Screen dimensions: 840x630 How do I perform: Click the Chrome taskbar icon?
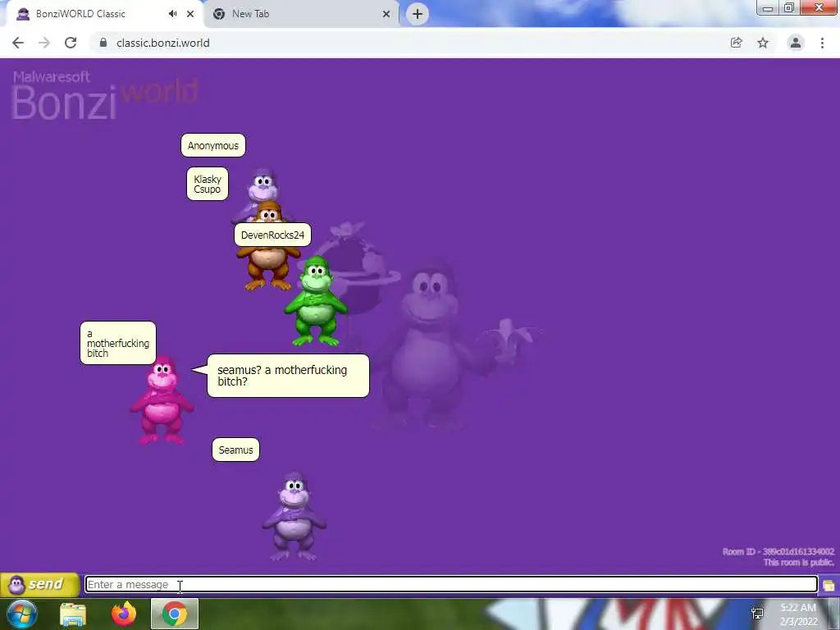(x=175, y=614)
